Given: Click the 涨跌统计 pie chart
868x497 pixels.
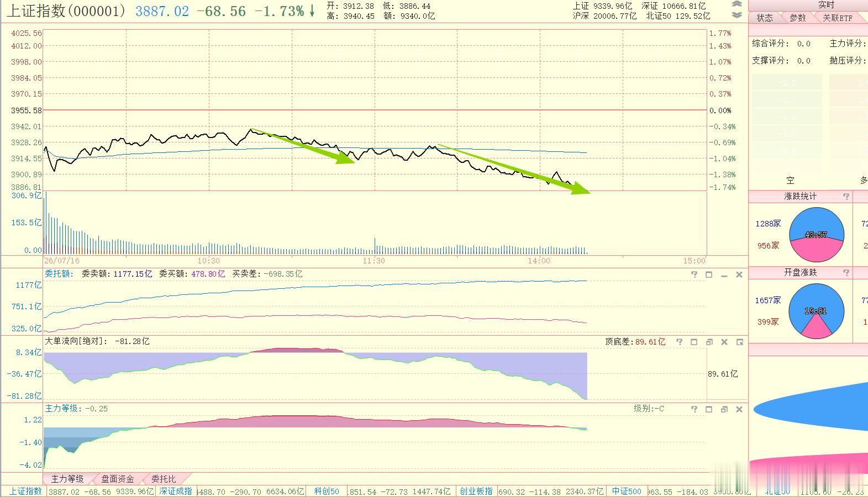Looking at the screenshot, I should [817, 235].
